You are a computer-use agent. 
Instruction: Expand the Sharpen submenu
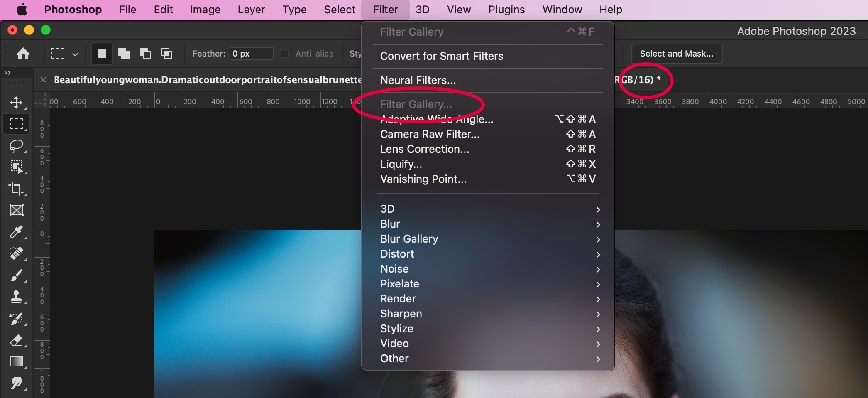(x=488, y=314)
